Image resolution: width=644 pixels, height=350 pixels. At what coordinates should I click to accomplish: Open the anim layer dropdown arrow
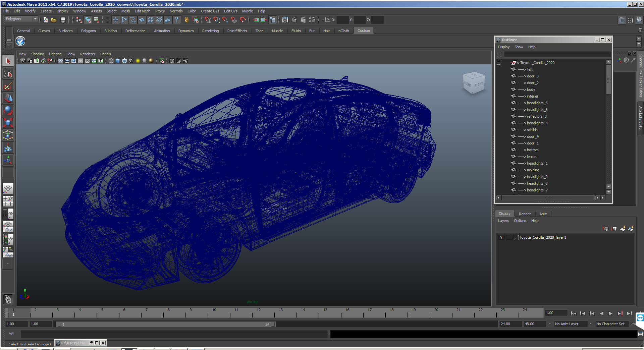550,324
